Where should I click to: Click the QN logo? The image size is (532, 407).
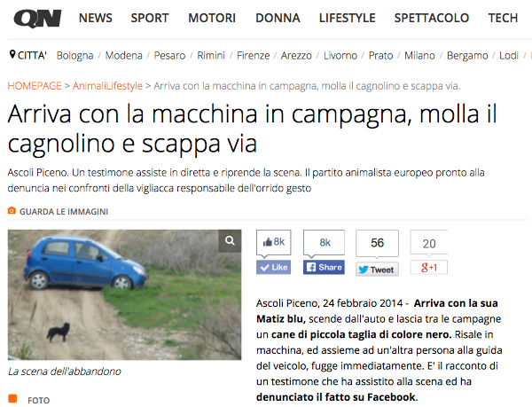point(37,19)
